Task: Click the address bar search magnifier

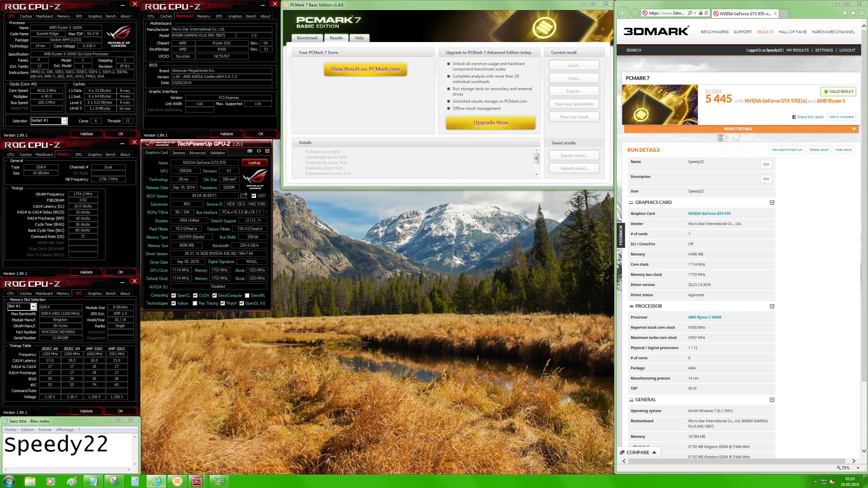Action: [690, 13]
